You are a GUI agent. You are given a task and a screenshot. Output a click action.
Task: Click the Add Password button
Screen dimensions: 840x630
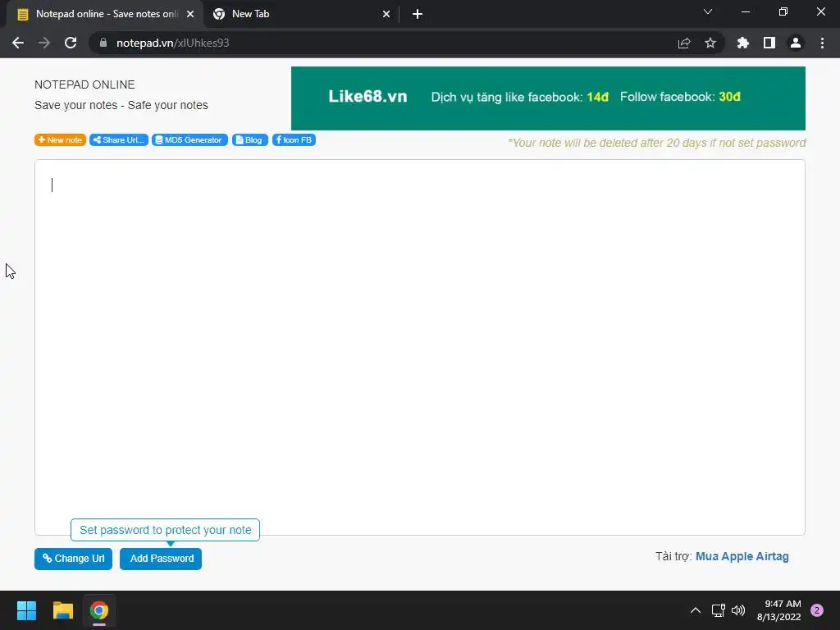pyautogui.click(x=161, y=559)
